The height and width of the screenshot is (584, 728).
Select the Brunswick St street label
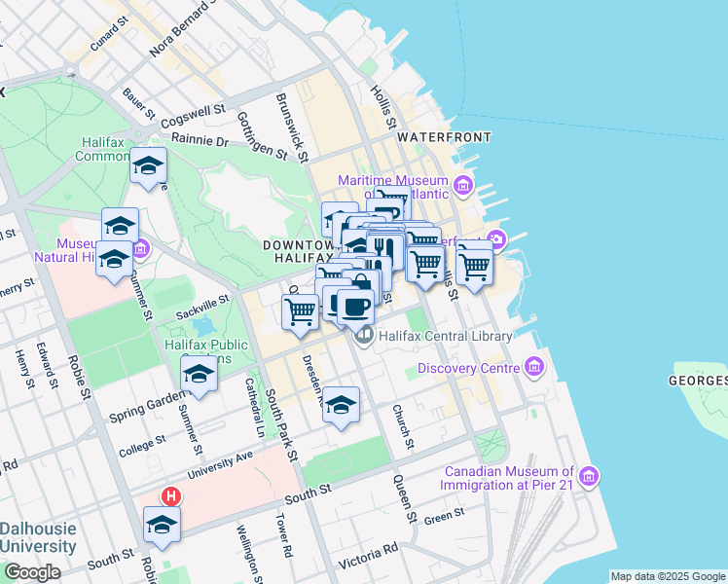tap(292, 128)
